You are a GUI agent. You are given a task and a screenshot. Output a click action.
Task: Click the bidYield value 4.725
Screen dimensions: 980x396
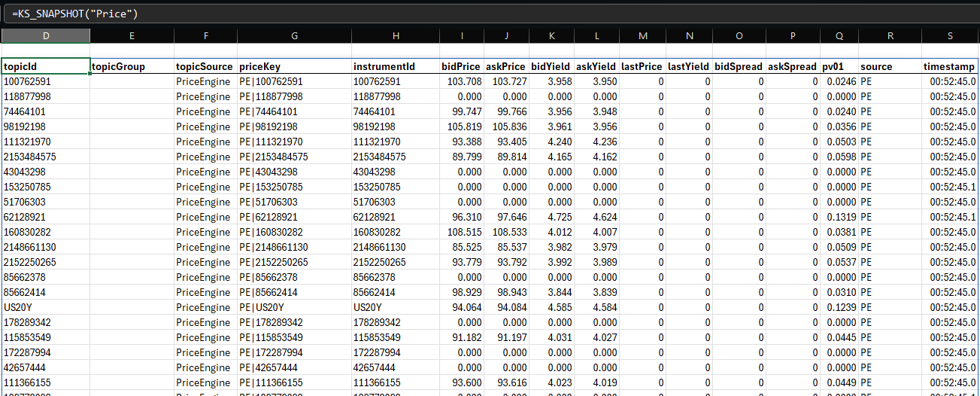(551, 217)
